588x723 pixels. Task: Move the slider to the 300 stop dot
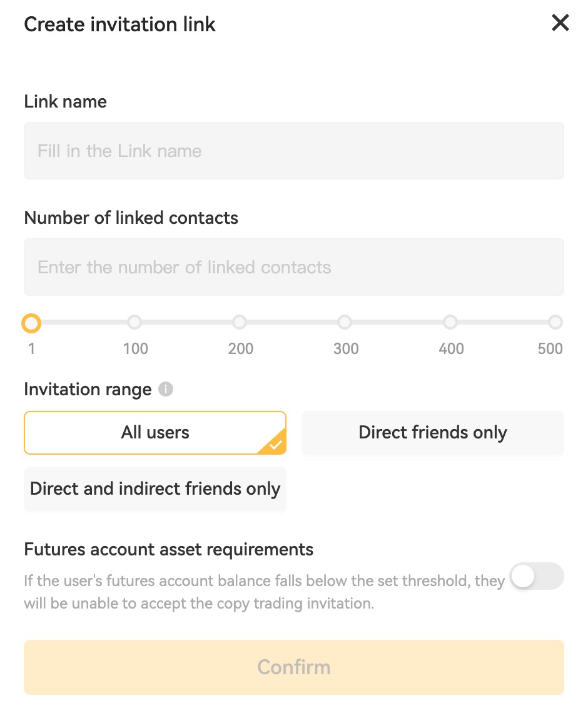tap(345, 323)
